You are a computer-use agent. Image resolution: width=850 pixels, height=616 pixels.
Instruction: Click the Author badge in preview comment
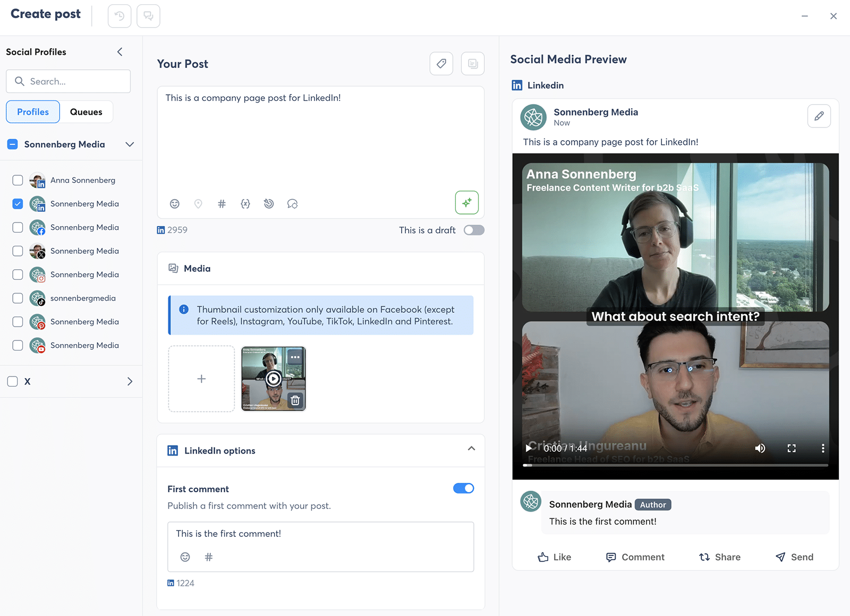[x=653, y=504]
